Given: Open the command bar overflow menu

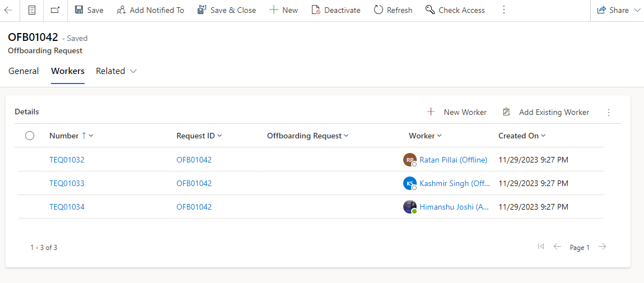Looking at the screenshot, I should pyautogui.click(x=503, y=10).
